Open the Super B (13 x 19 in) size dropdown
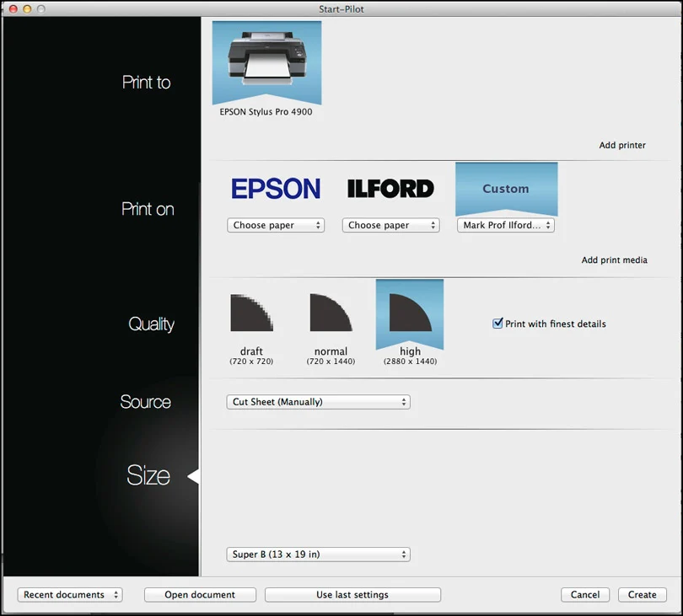Image resolution: width=683 pixels, height=616 pixels. 319,554
